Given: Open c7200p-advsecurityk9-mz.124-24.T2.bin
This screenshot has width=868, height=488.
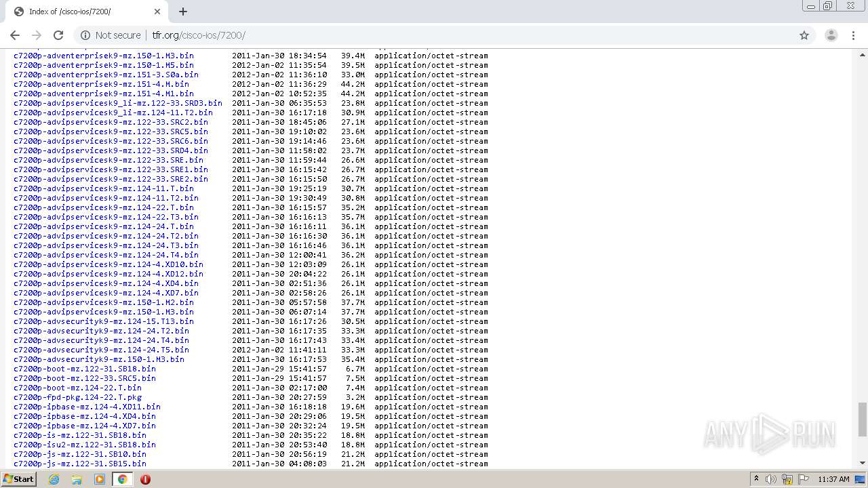Looking at the screenshot, I should tap(101, 331).
